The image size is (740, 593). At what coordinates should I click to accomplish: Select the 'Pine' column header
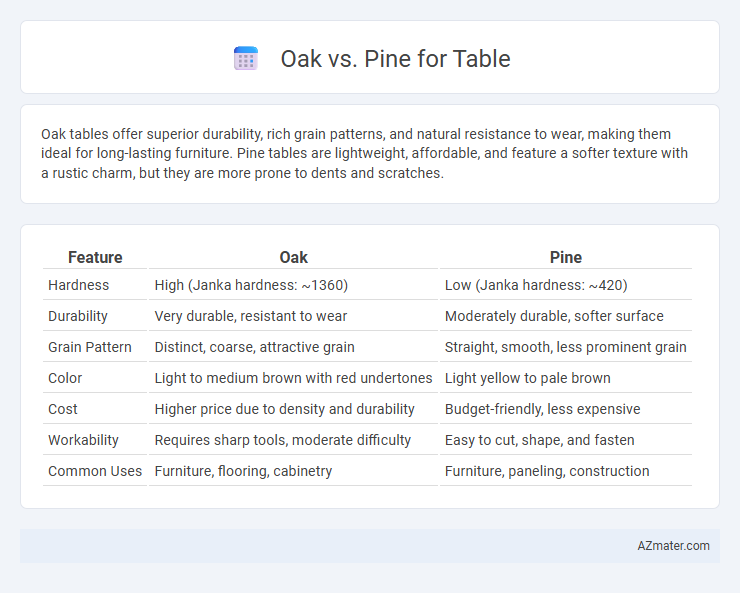tap(566, 257)
